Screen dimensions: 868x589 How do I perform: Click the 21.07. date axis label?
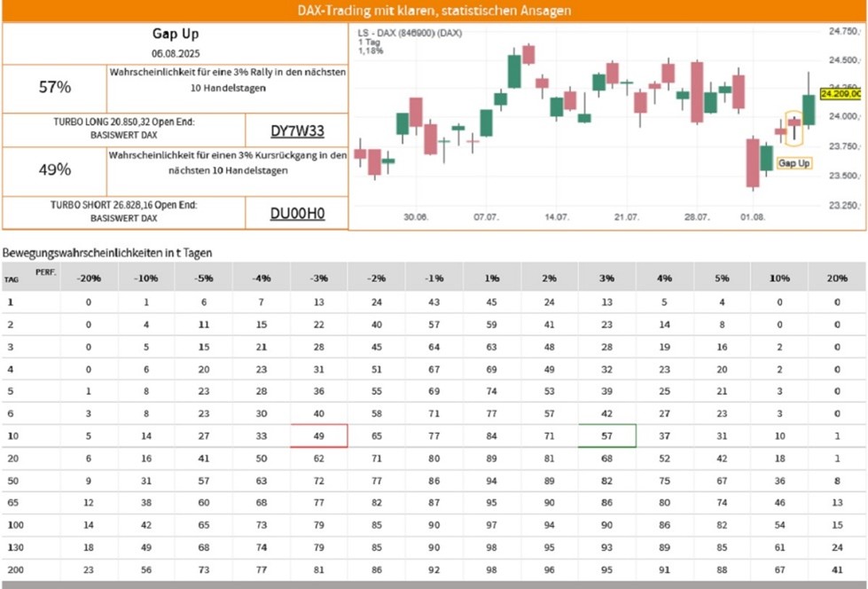(x=627, y=216)
